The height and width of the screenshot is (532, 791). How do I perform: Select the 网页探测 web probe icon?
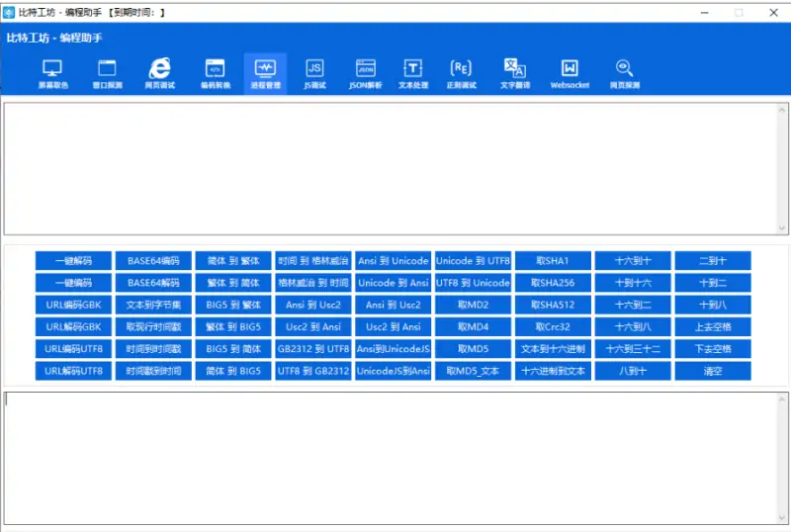[624, 73]
